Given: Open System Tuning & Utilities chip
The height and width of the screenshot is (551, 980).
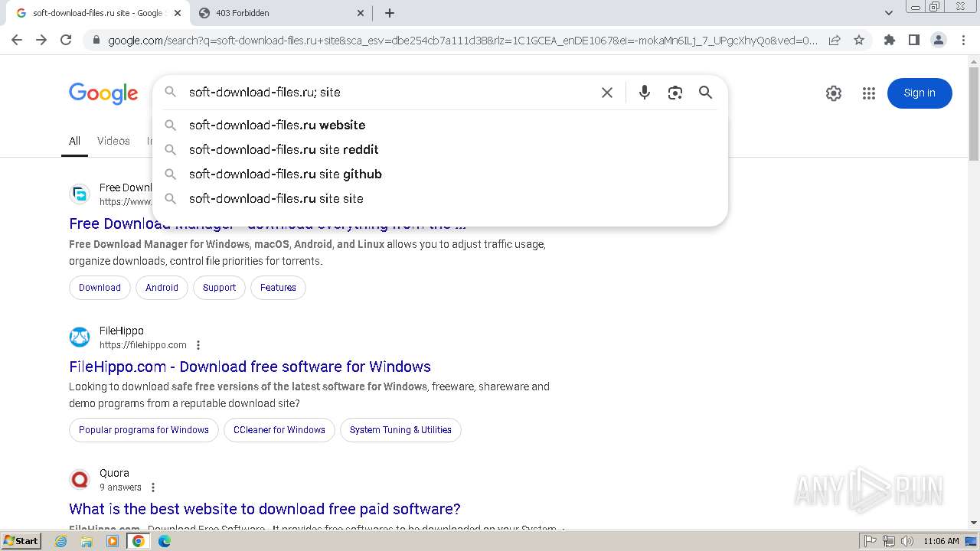Looking at the screenshot, I should (x=400, y=430).
